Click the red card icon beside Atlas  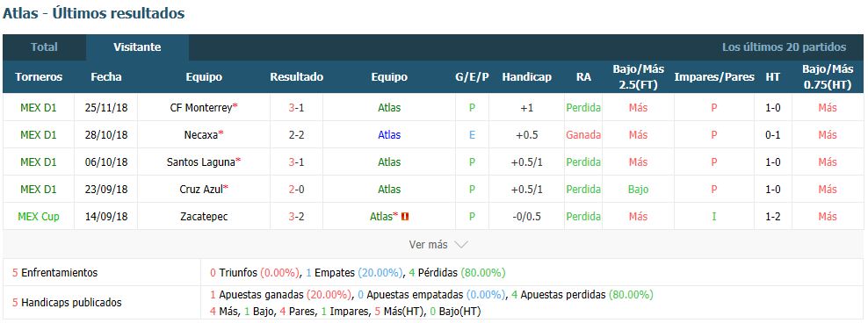click(405, 217)
